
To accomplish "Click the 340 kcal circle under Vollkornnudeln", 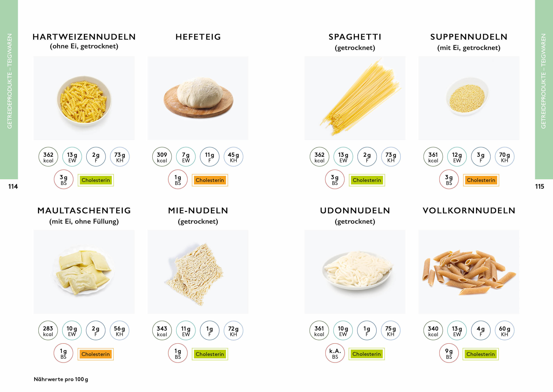I will (433, 331).
